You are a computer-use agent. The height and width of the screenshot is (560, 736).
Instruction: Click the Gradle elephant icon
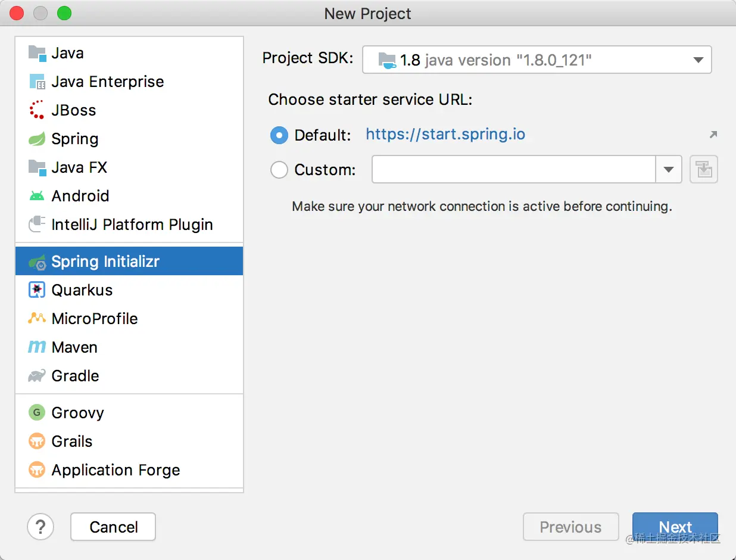tap(37, 376)
